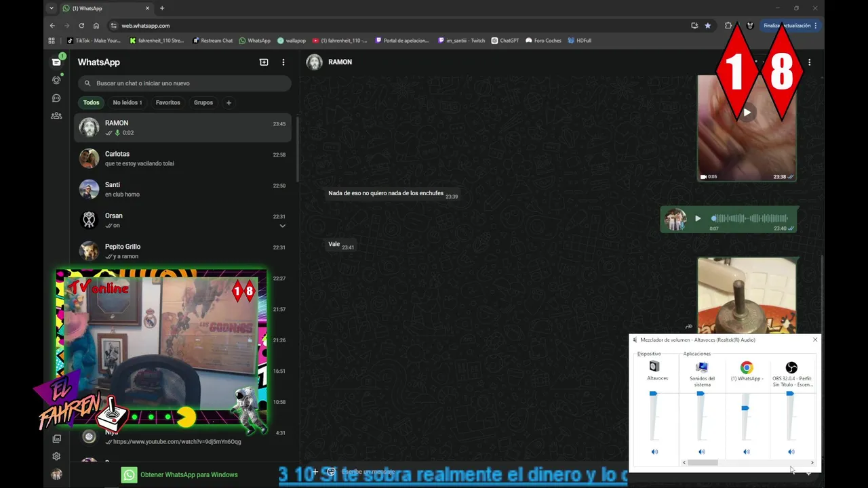Select the Favoritos filter tab
This screenshot has height=488, width=868.
point(168,102)
